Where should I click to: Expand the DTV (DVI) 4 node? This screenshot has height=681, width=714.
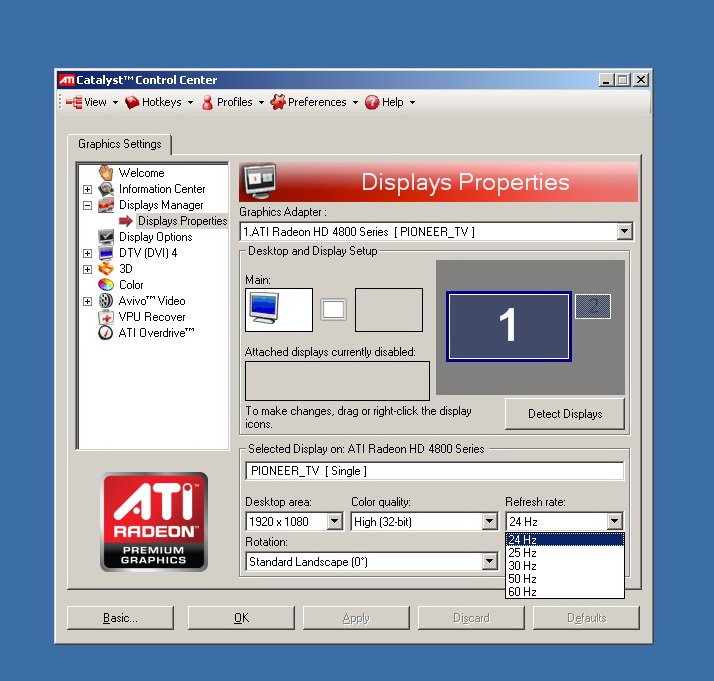[x=87, y=253]
